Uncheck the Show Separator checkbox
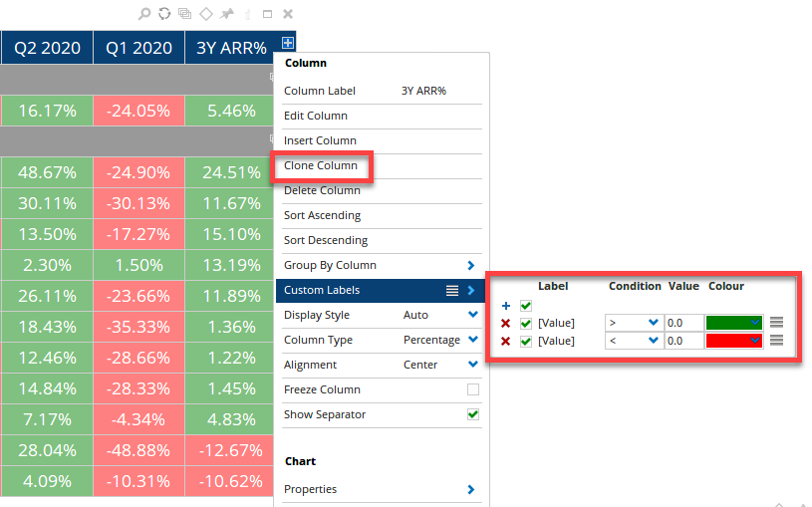The height and width of the screenshot is (507, 812). (473, 414)
